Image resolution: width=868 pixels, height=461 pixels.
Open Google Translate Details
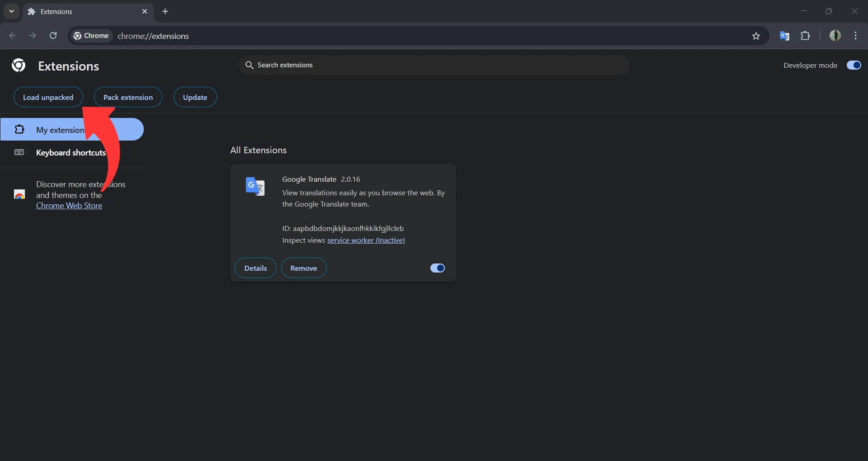click(255, 268)
